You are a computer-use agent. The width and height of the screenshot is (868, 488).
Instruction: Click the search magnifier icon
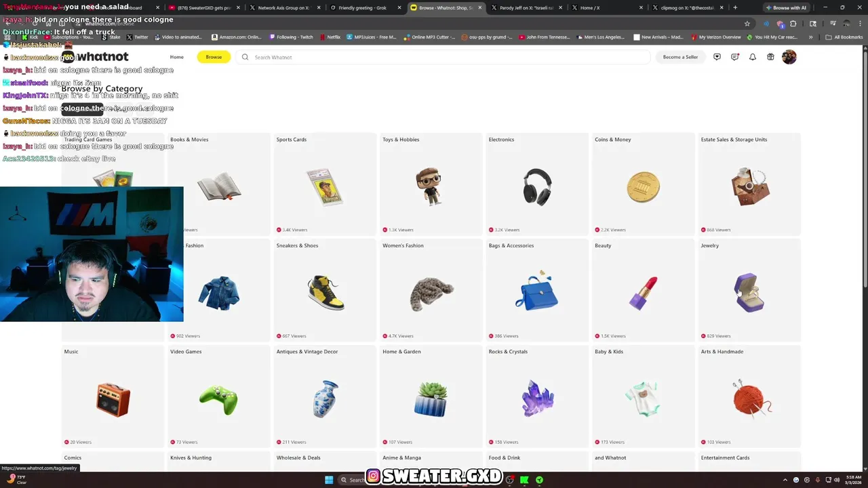coord(245,57)
